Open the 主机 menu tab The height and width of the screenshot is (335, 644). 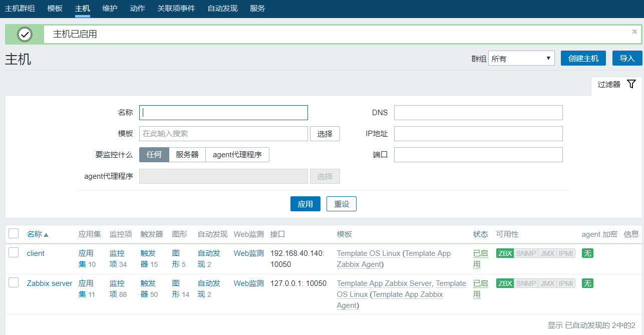pyautogui.click(x=83, y=9)
